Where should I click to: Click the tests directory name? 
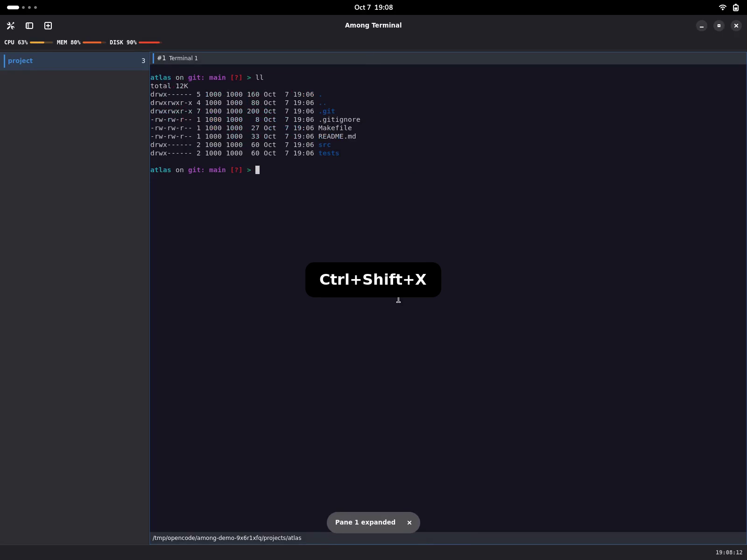tap(329, 153)
